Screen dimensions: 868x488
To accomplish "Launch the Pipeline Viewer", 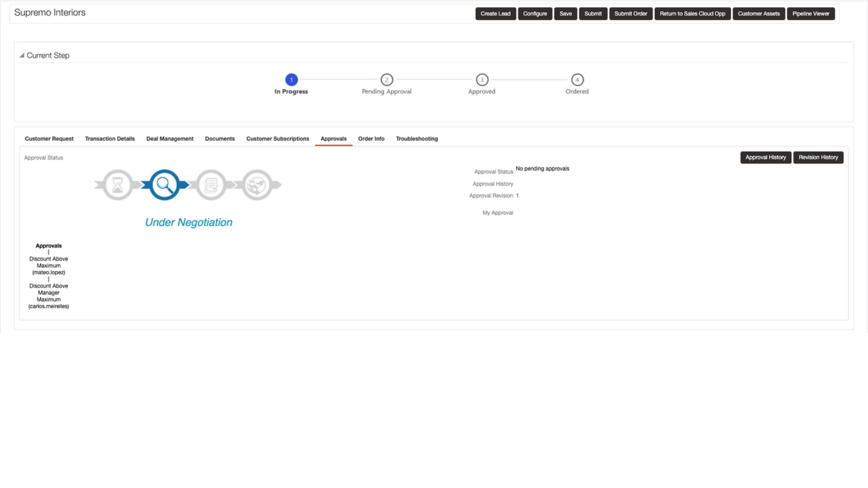I will (x=811, y=14).
